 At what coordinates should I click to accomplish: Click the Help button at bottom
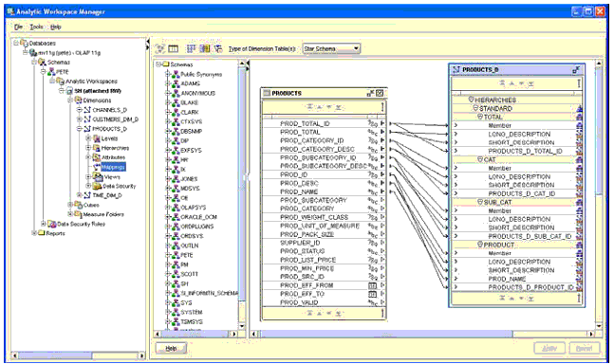pos(171,348)
